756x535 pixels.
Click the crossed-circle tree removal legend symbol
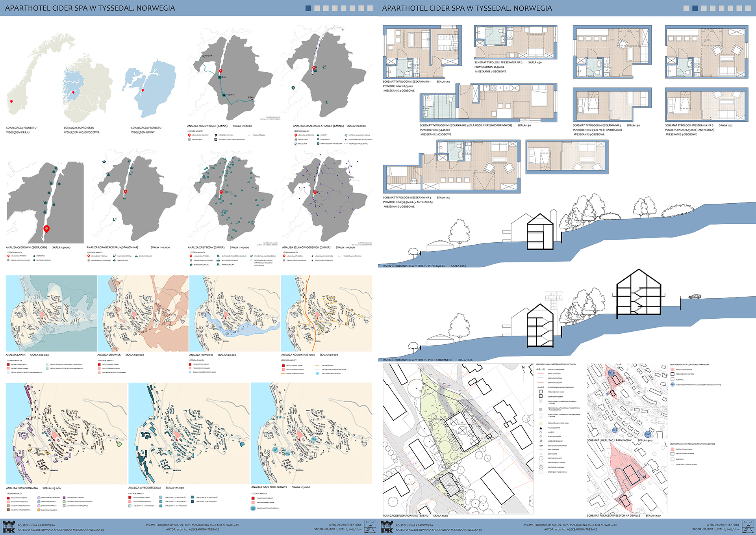(x=541, y=467)
